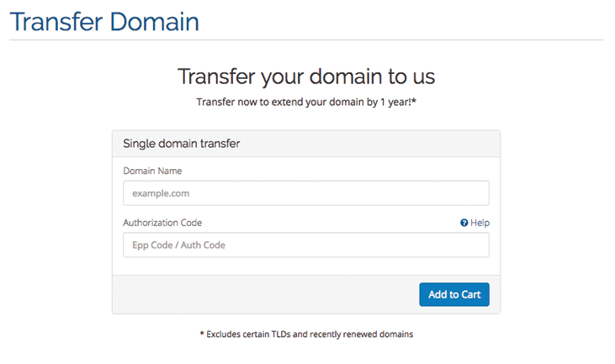Screen dimensions: 615x364
Task: Click the Authorization Code label
Action: pyautogui.click(x=162, y=223)
